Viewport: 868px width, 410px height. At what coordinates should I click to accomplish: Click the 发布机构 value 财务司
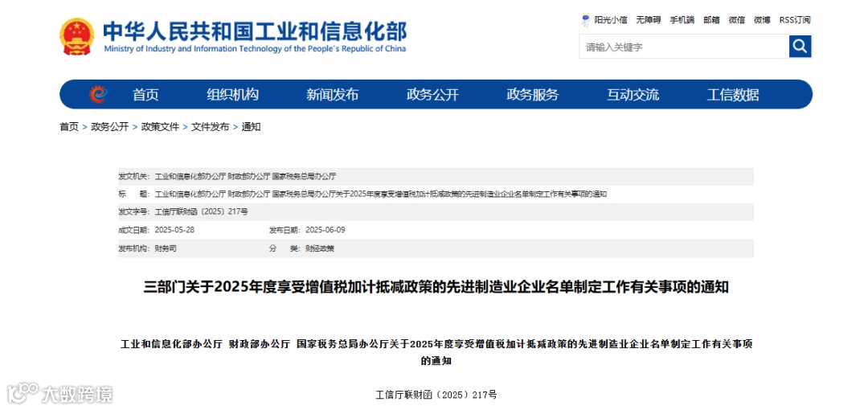166,248
